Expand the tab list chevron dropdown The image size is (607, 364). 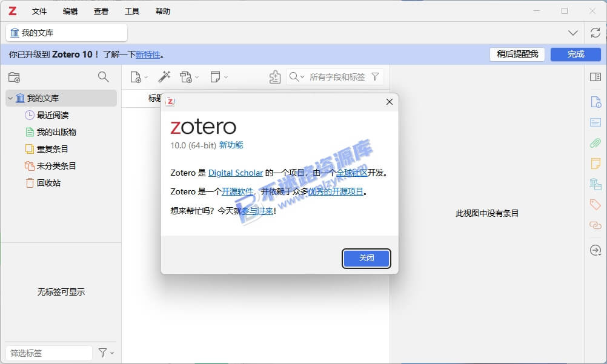tap(573, 33)
